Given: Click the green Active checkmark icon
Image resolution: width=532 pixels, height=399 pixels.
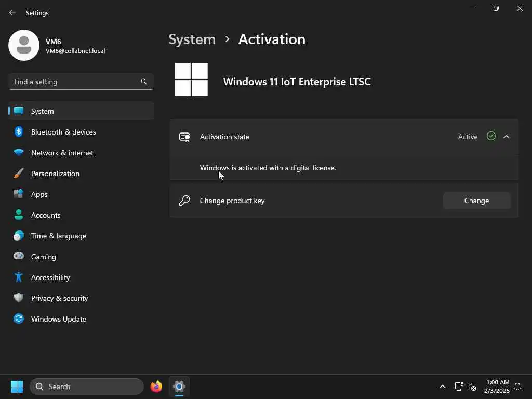Looking at the screenshot, I should click(491, 137).
